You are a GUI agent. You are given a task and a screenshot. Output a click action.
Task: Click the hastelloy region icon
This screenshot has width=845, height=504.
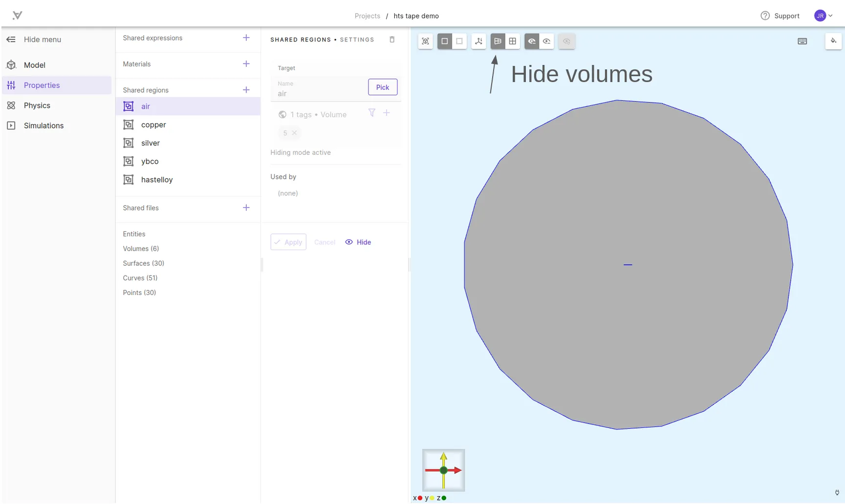129,180
